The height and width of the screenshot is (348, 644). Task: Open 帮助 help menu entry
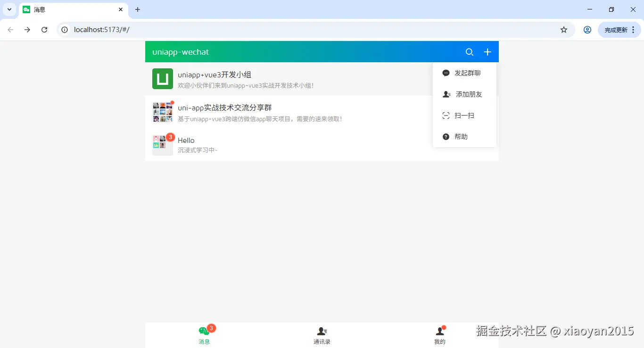tap(464, 137)
